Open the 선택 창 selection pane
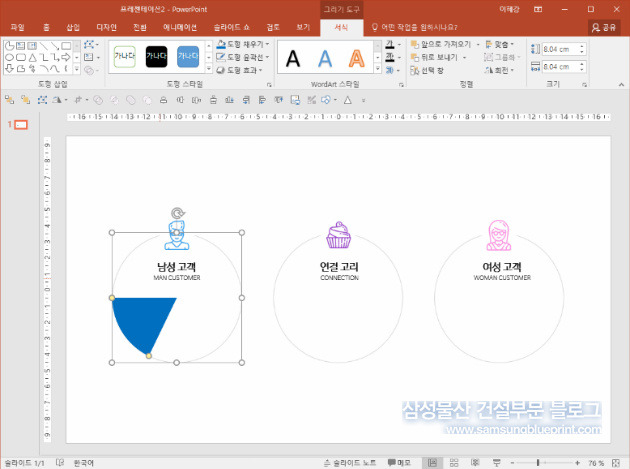The width and height of the screenshot is (630, 469). point(427,70)
